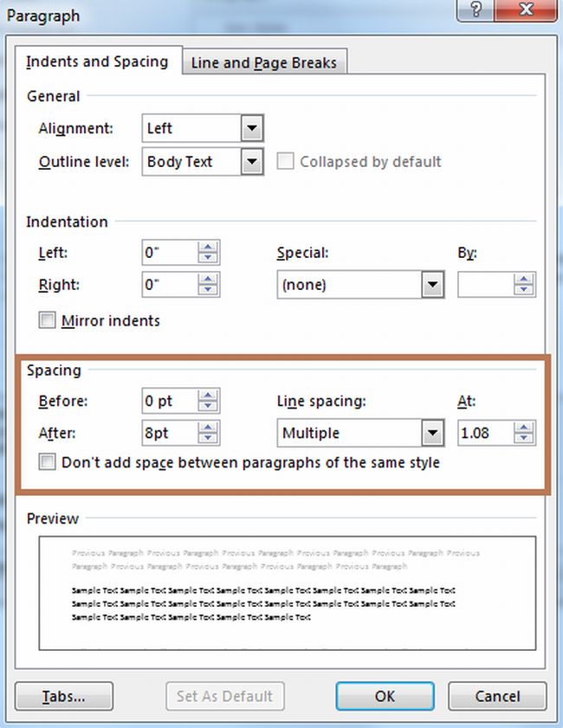Expand the Special indentation dropdown
This screenshot has height=728, width=563.
click(x=434, y=285)
